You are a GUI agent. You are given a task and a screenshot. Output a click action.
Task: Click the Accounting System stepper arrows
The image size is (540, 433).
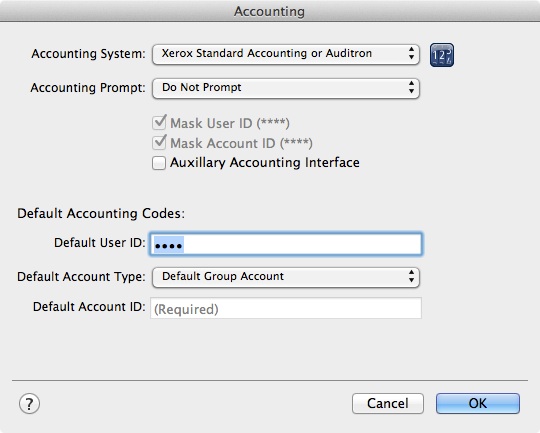click(411, 54)
